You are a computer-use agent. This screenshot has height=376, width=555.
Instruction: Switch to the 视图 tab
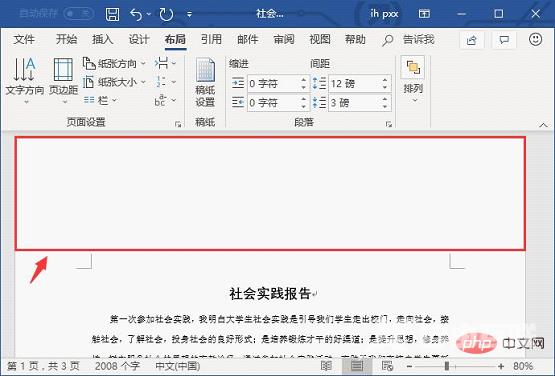pyautogui.click(x=320, y=39)
